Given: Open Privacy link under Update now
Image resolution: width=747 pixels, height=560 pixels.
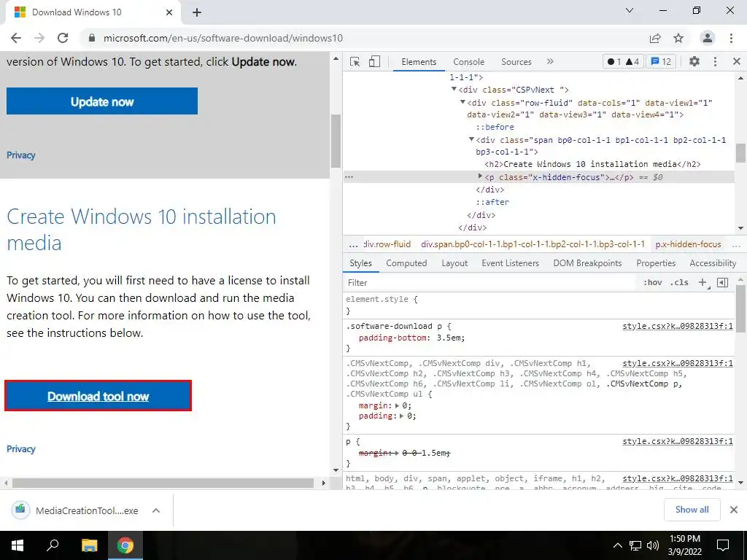Looking at the screenshot, I should pos(21,155).
